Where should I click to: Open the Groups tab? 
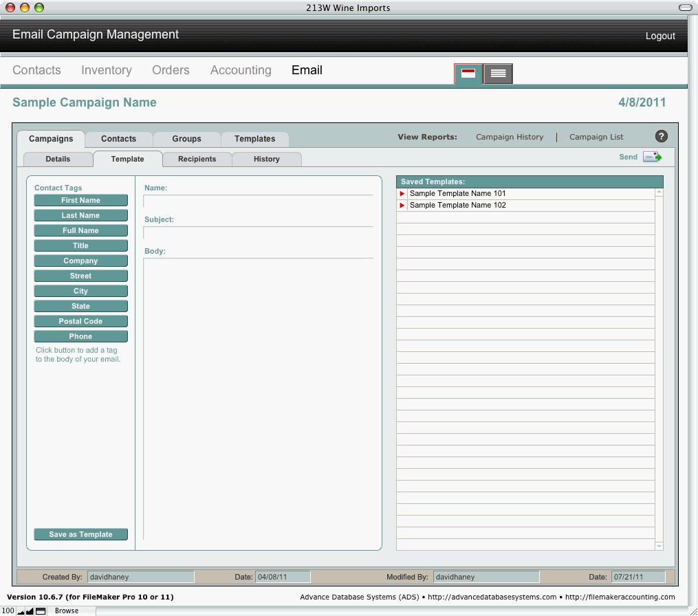186,139
